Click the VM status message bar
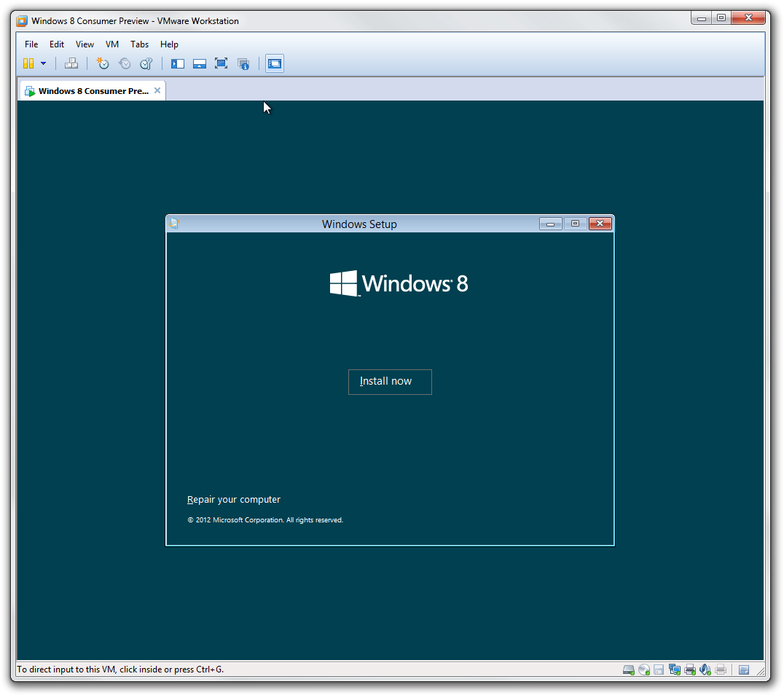This screenshot has height=695, width=784. click(117, 669)
